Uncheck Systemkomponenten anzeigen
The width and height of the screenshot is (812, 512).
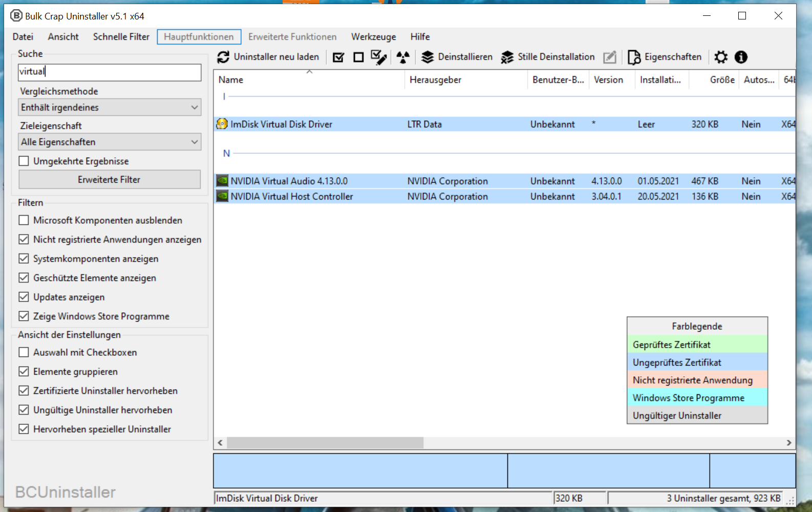pyautogui.click(x=24, y=259)
